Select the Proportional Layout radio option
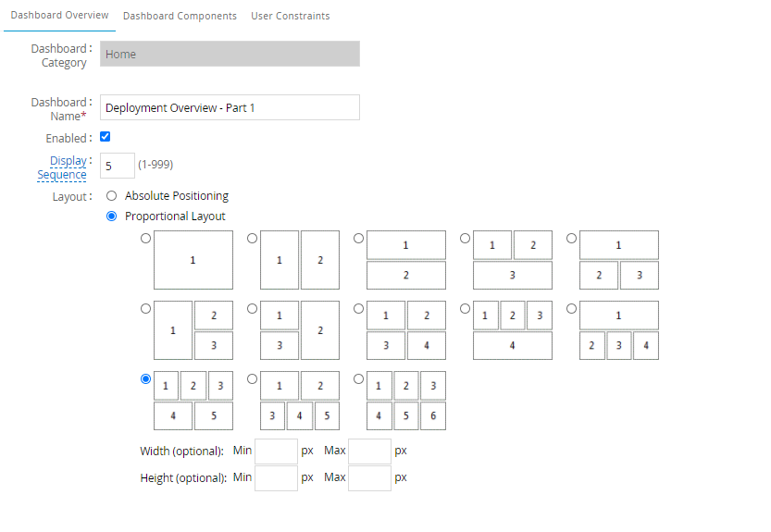The height and width of the screenshot is (532, 771). [x=112, y=217]
